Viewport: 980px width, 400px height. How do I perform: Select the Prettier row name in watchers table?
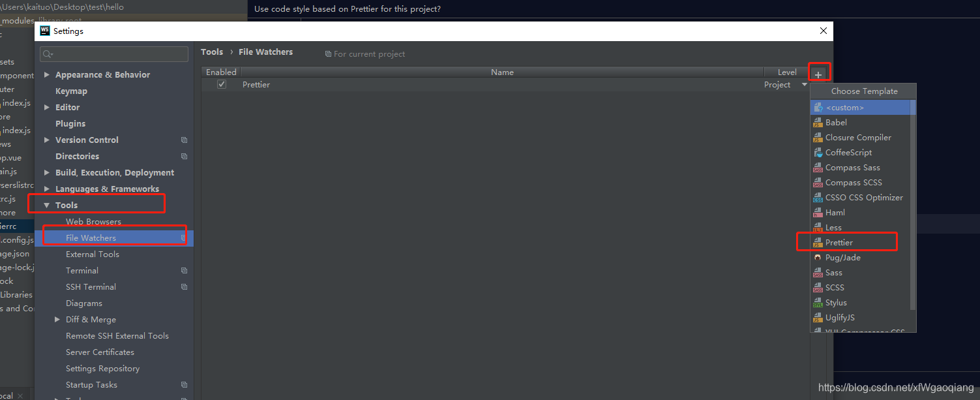(x=256, y=84)
